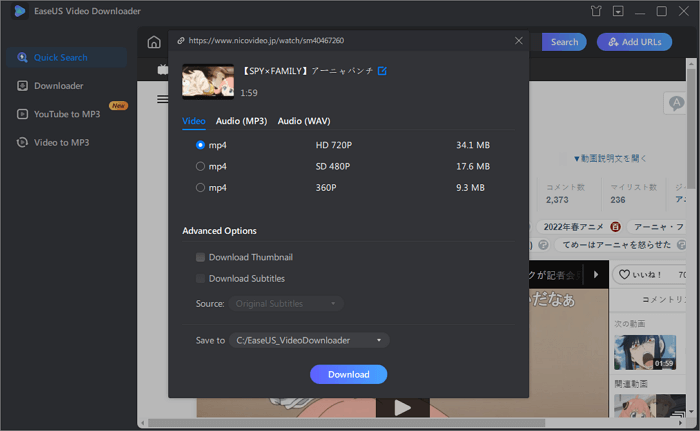Image resolution: width=700 pixels, height=431 pixels.
Task: Click the Add URLs button
Action: point(634,42)
